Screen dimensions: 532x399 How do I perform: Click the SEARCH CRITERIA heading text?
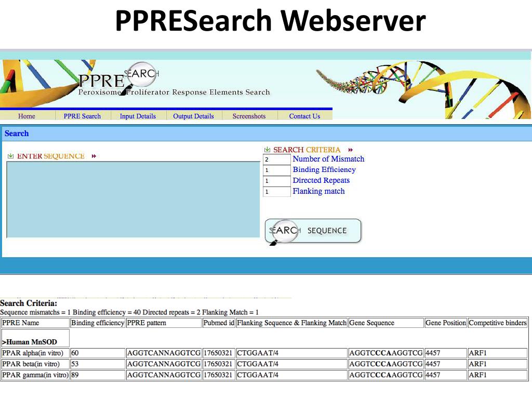pos(307,150)
